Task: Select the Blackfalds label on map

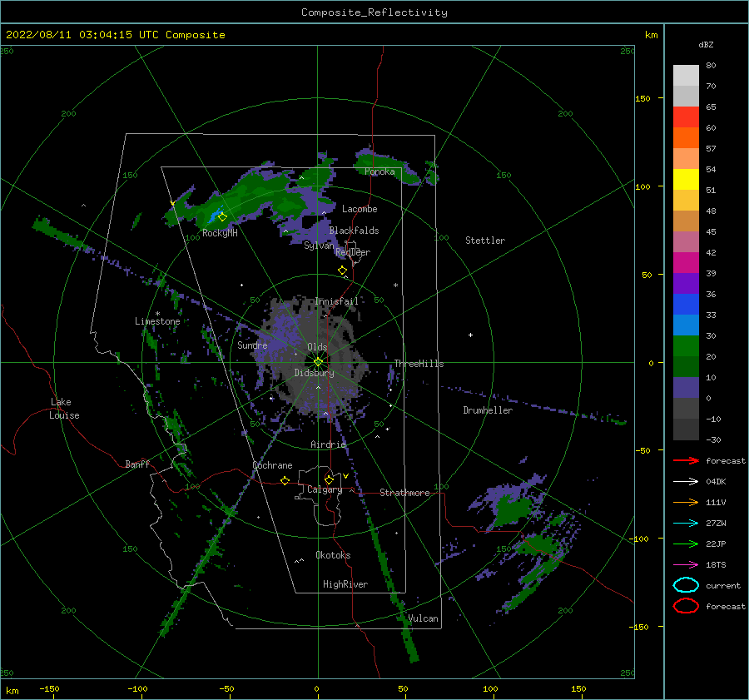Action: [354, 231]
